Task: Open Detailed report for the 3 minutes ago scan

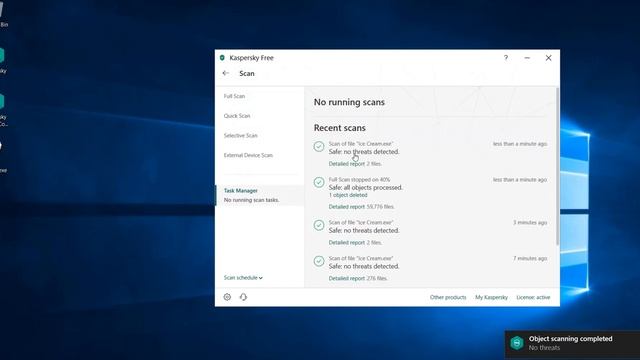Action: point(347,242)
